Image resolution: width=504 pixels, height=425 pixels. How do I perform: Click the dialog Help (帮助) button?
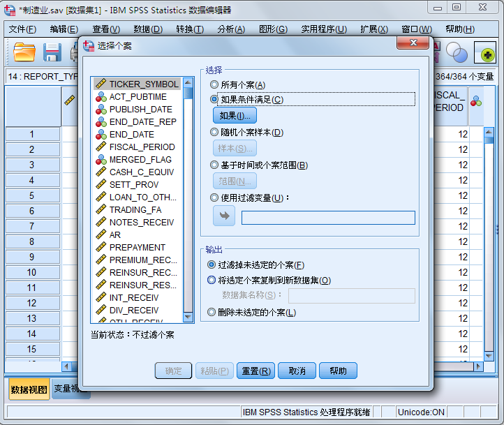(x=338, y=371)
